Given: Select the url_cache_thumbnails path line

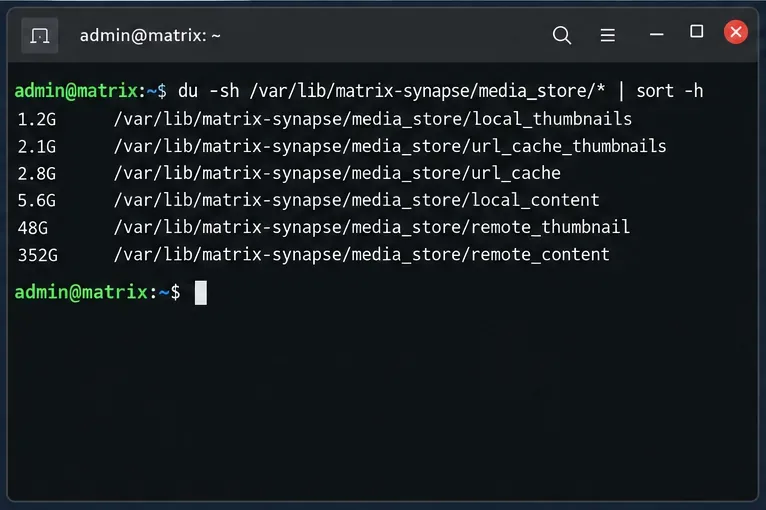Looking at the screenshot, I should click(390, 147).
